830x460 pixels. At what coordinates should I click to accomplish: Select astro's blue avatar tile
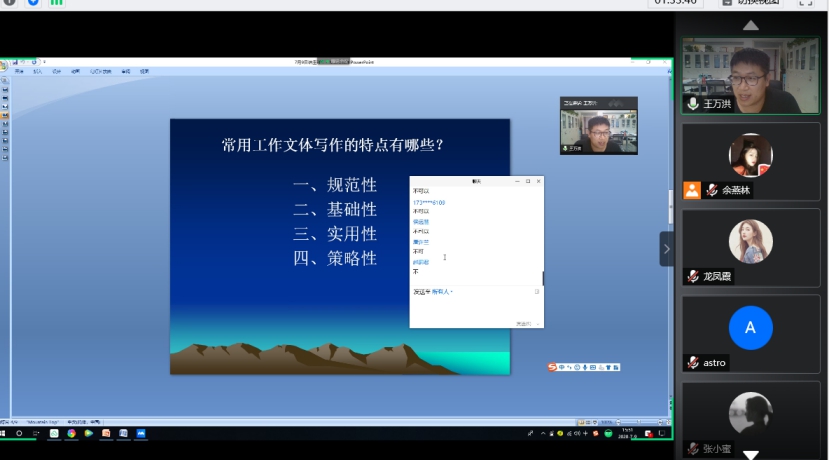pyautogui.click(x=750, y=328)
